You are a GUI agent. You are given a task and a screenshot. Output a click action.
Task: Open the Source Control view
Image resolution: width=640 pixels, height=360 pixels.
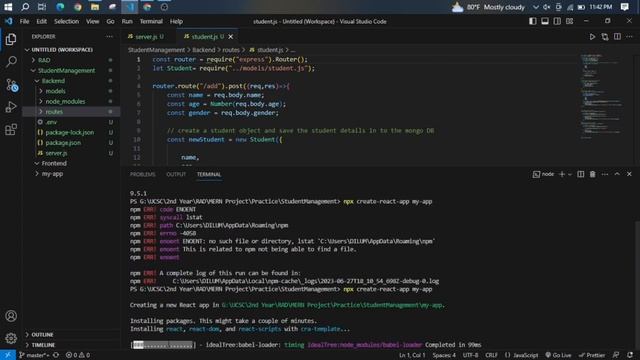click(11, 85)
